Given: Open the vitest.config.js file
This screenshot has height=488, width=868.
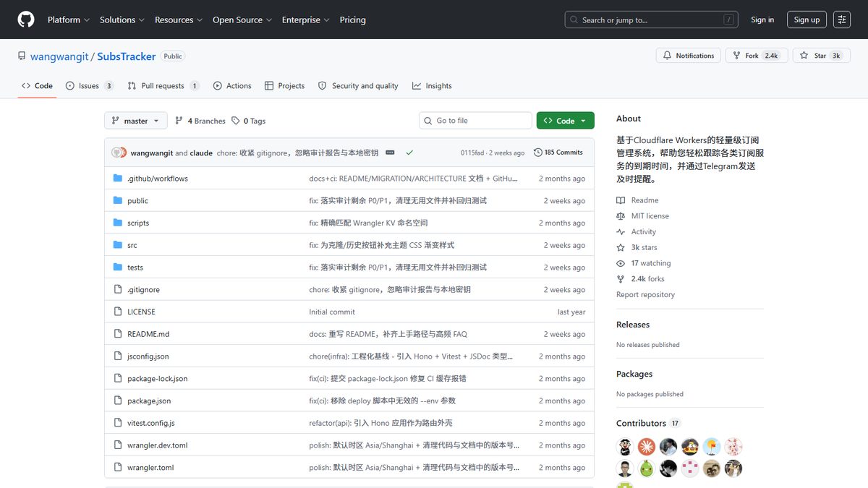Looking at the screenshot, I should click(151, 423).
